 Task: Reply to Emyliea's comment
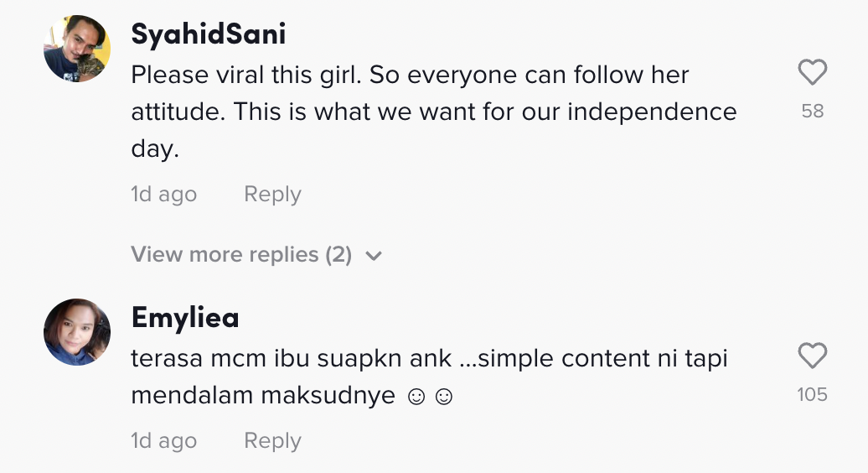[x=272, y=441]
